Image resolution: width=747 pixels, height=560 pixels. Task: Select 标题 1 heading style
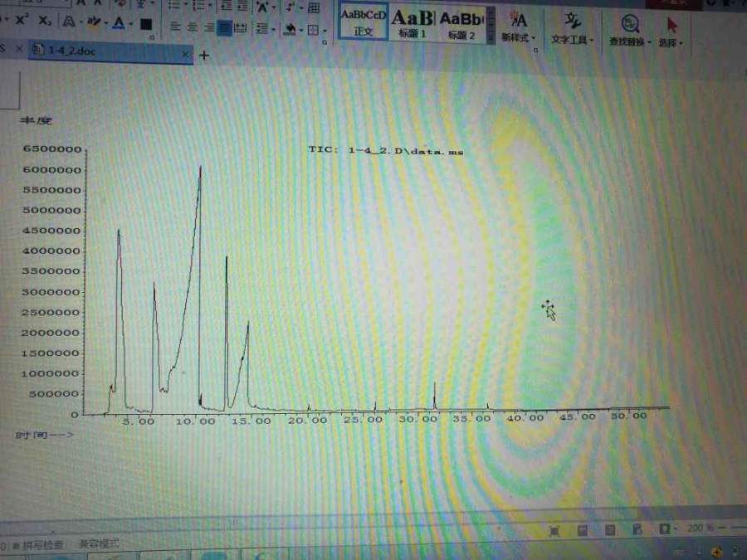(x=413, y=23)
